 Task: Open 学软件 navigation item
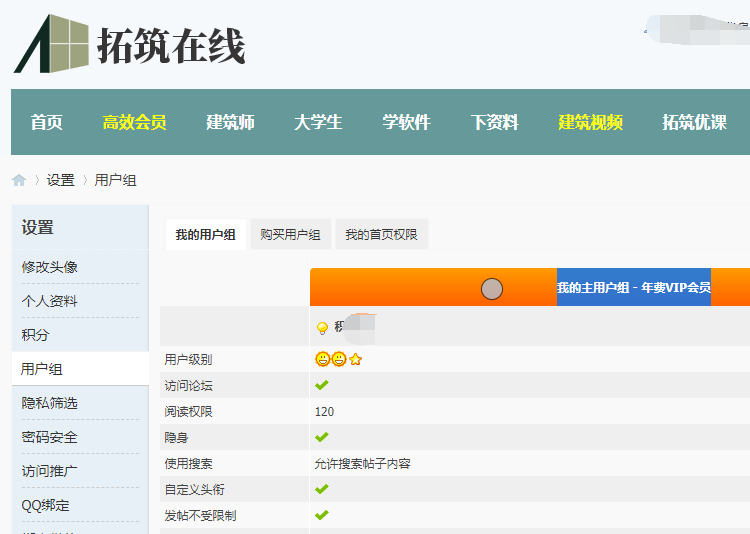(407, 122)
